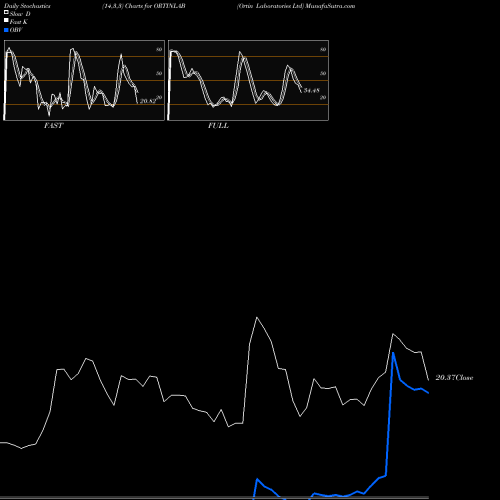The image size is (500, 500).
Task: Click the white close price line's highest peak
Action: [257, 317]
